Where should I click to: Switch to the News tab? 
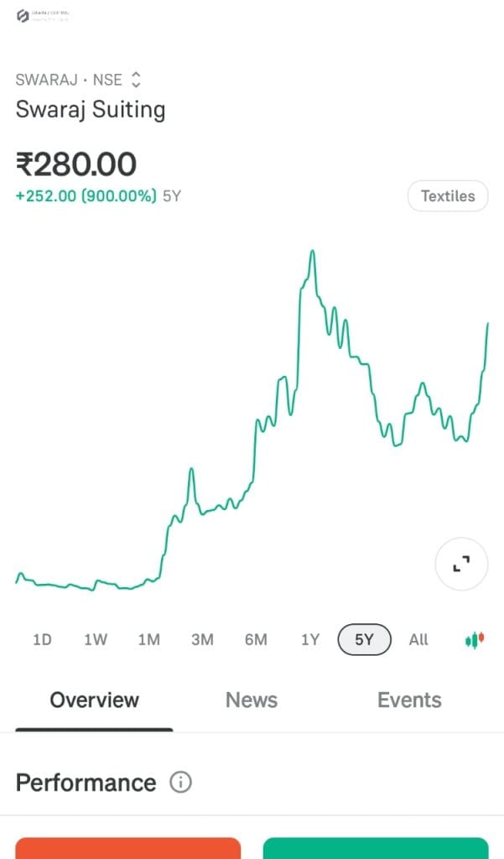[x=252, y=700]
